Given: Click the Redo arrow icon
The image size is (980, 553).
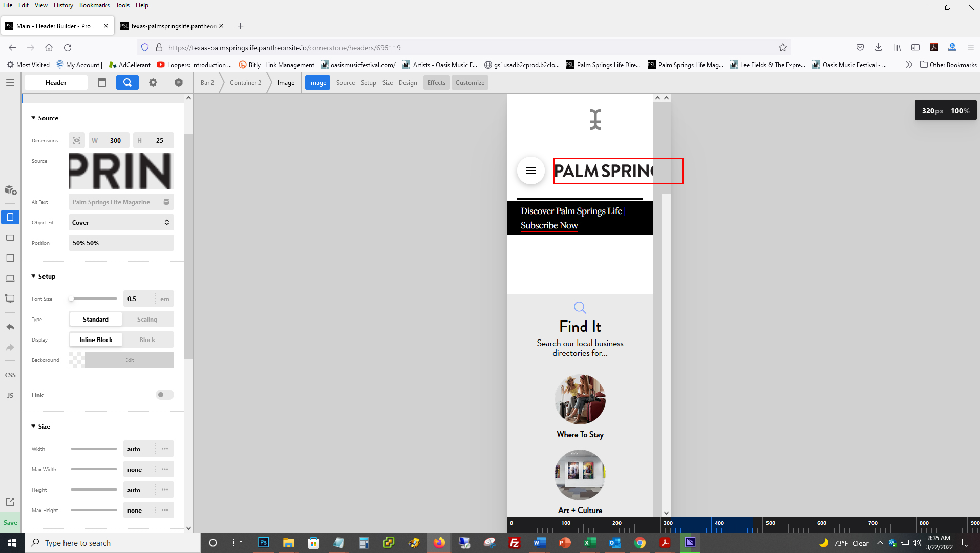Looking at the screenshot, I should [10, 347].
